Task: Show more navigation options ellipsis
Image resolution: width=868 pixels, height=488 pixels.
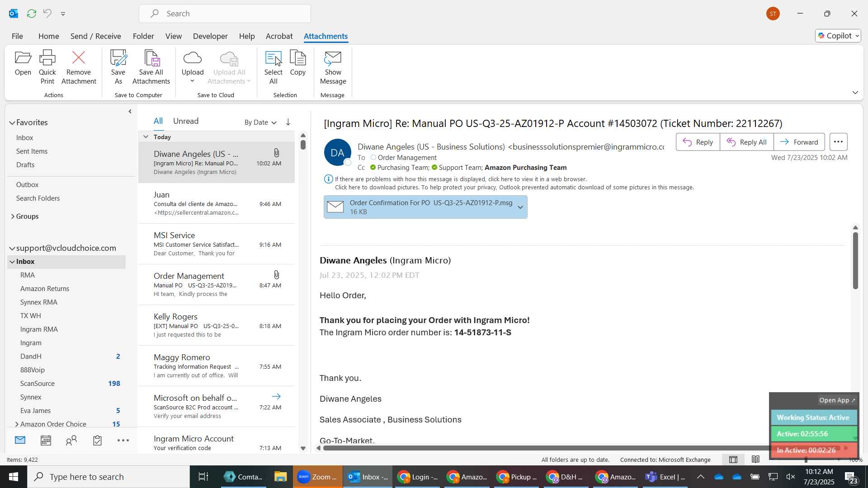Action: [123, 440]
